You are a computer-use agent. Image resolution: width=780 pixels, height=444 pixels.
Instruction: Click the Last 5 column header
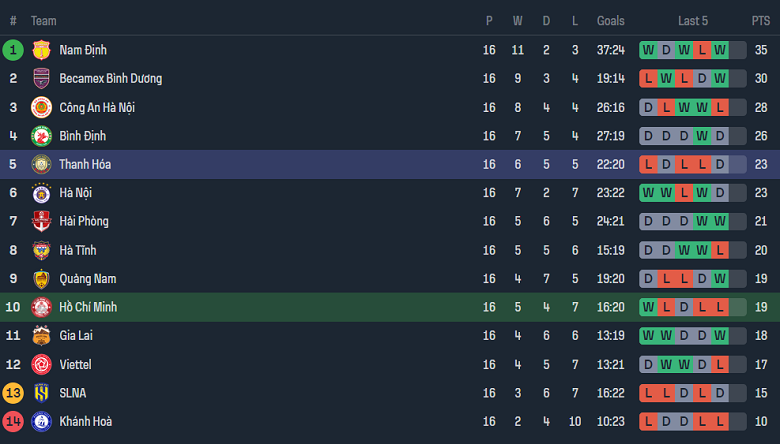(693, 20)
